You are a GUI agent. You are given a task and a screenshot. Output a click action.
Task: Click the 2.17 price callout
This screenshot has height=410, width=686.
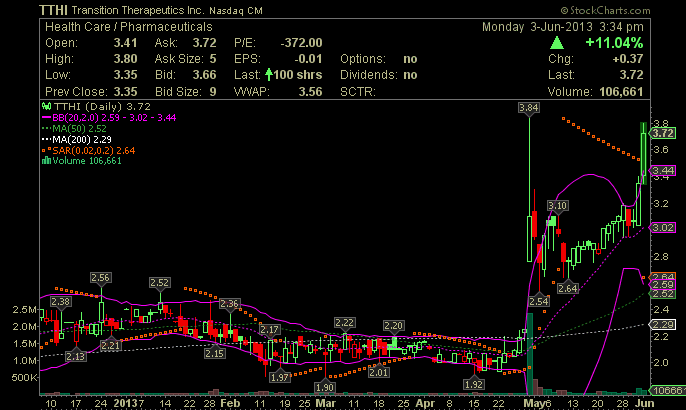pyautogui.click(x=269, y=329)
